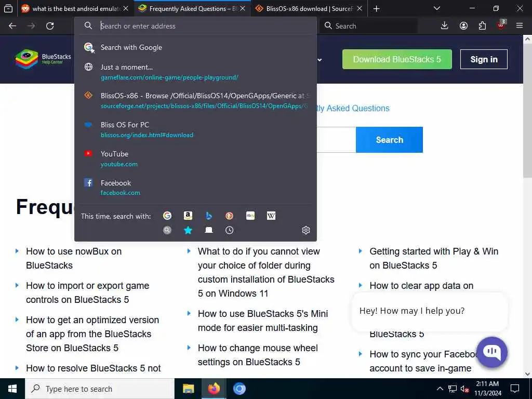Image resolution: width=532 pixels, height=399 pixels.
Task: Open the round blue taskbar app icon
Action: tap(239, 389)
